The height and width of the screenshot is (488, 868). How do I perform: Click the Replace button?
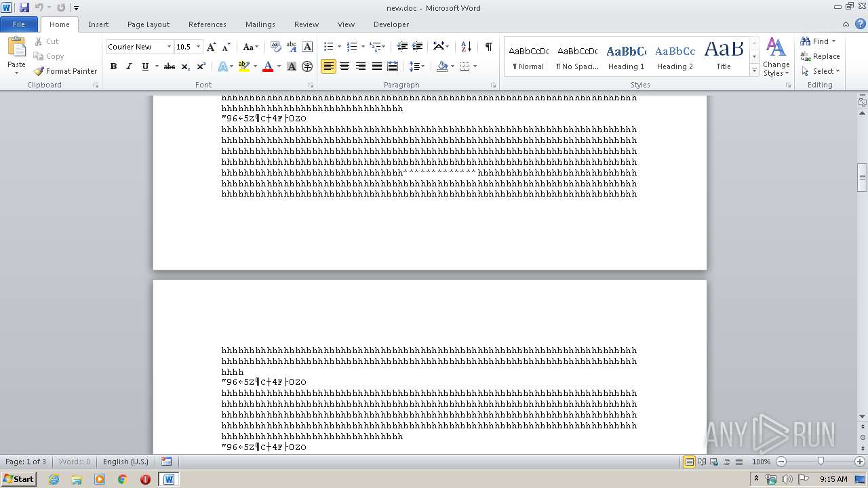(x=821, y=56)
